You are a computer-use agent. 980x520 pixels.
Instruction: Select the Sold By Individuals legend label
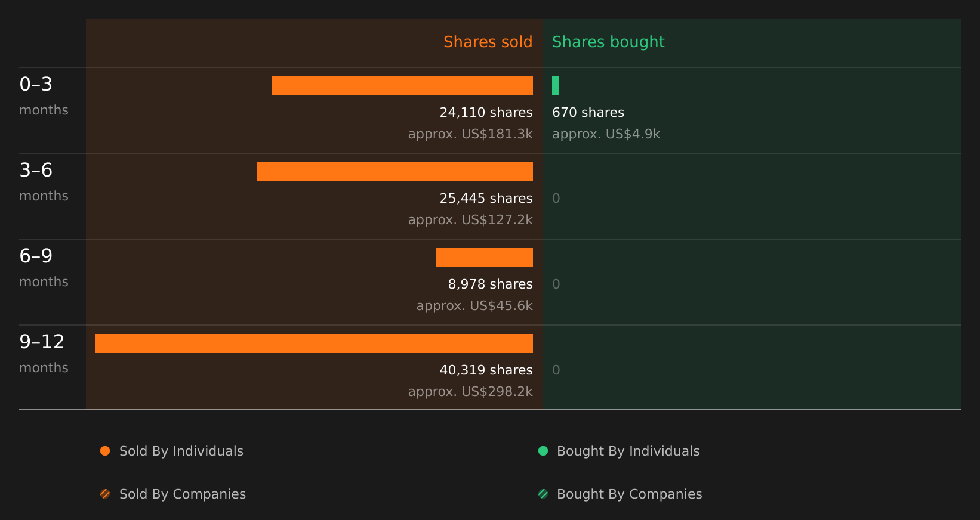(x=181, y=451)
